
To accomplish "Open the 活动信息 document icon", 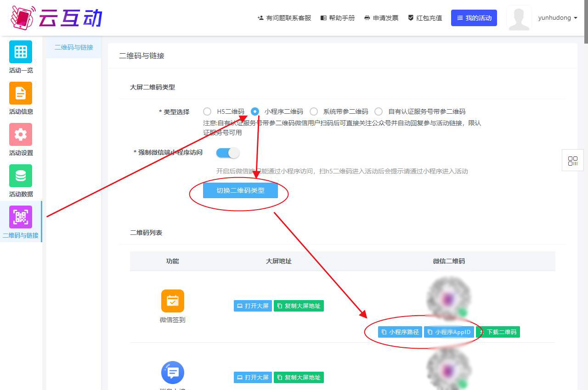I will click(21, 93).
